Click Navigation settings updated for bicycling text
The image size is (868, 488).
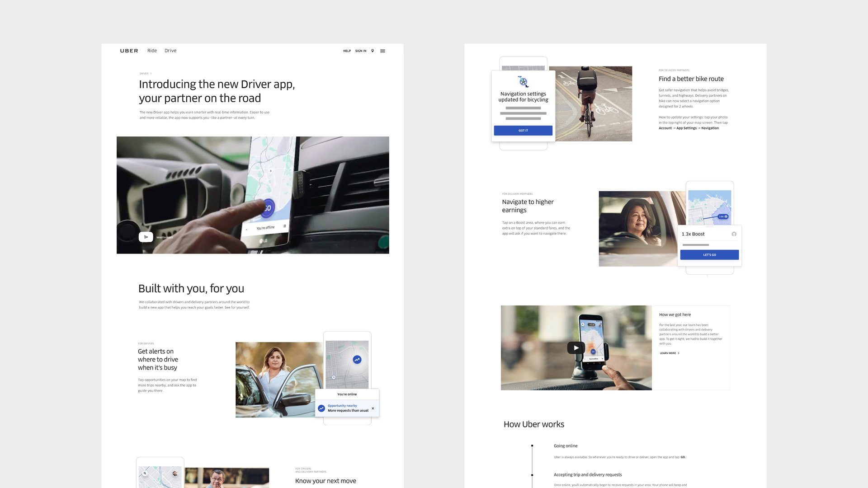point(523,97)
